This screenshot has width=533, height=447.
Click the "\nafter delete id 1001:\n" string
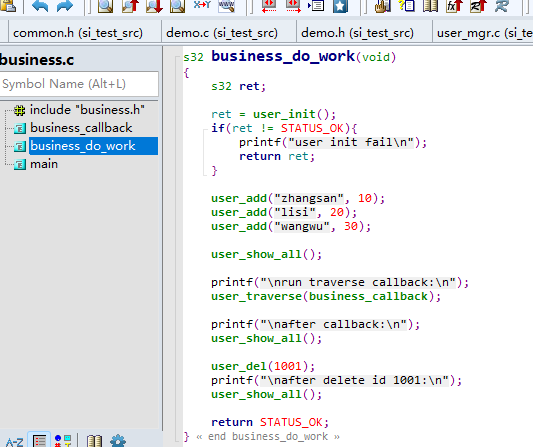(355, 380)
